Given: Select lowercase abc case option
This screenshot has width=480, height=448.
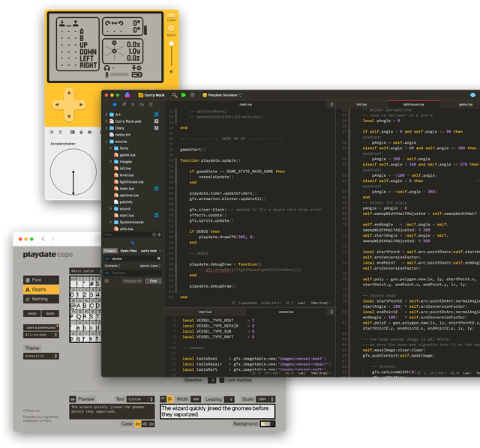Looking at the screenshot, I should pyautogui.click(x=151, y=424).
